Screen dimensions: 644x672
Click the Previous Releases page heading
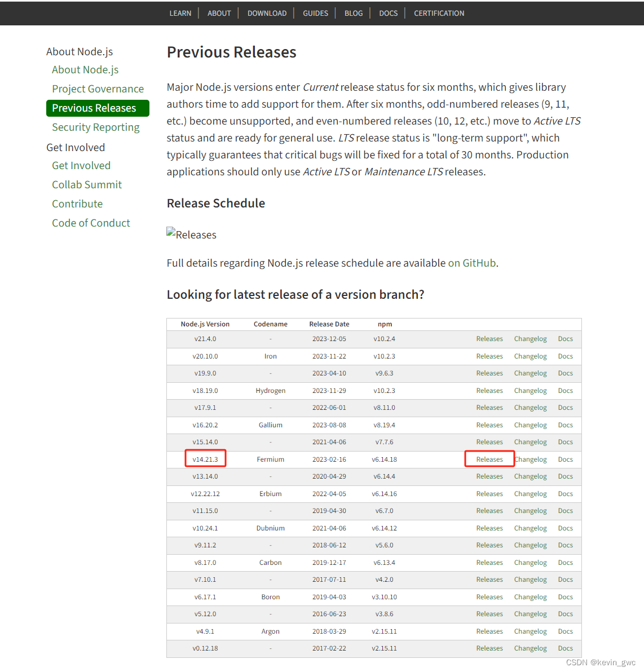coord(232,52)
